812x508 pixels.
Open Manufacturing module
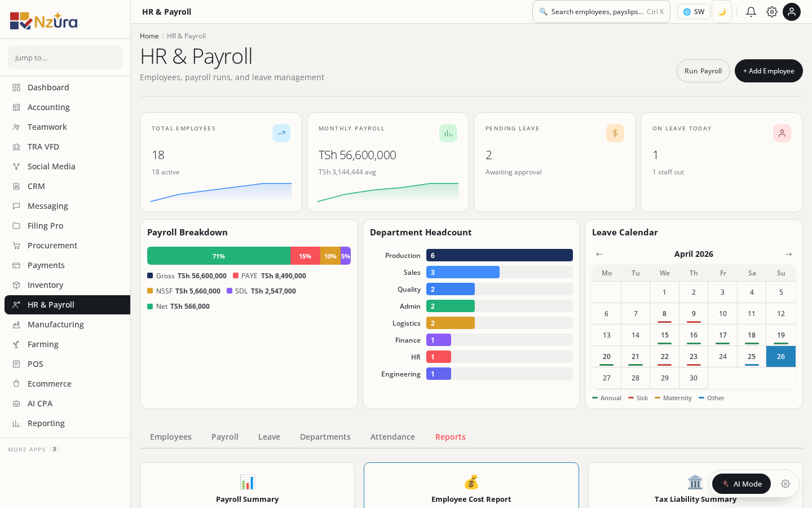point(67,325)
